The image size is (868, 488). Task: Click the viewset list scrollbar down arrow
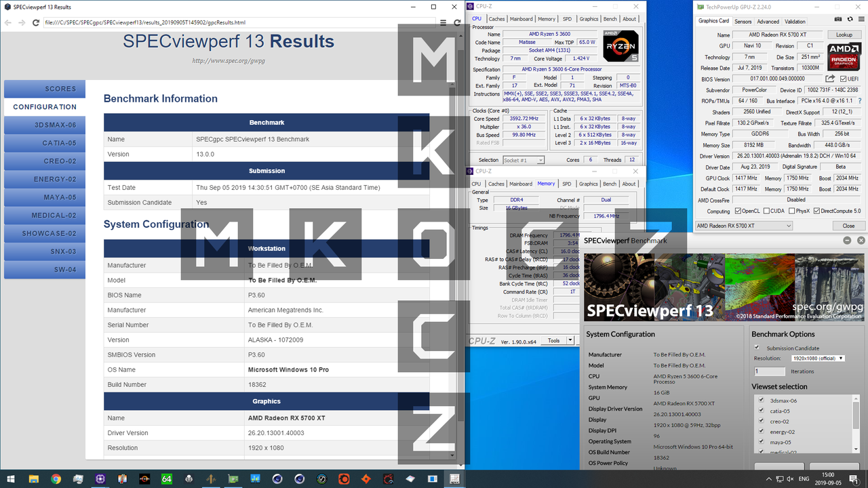tap(856, 449)
